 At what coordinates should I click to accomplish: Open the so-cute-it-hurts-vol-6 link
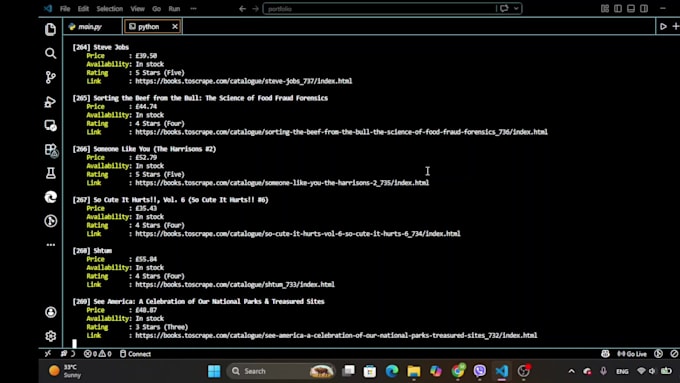pyautogui.click(x=298, y=234)
